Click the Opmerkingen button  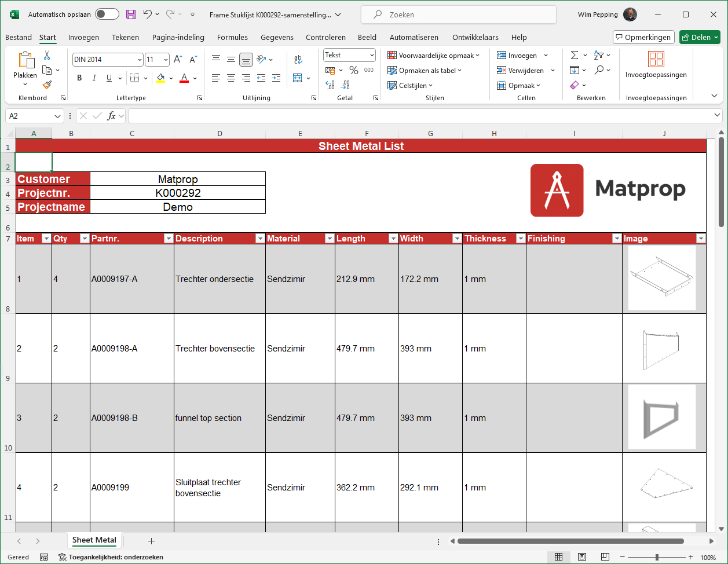point(643,37)
